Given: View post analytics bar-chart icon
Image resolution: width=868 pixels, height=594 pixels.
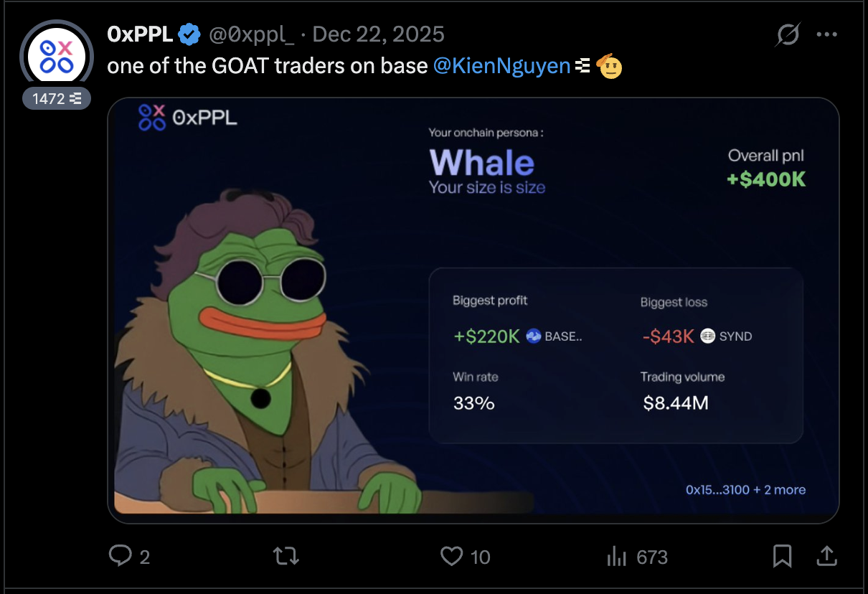Looking at the screenshot, I should tap(617, 556).
